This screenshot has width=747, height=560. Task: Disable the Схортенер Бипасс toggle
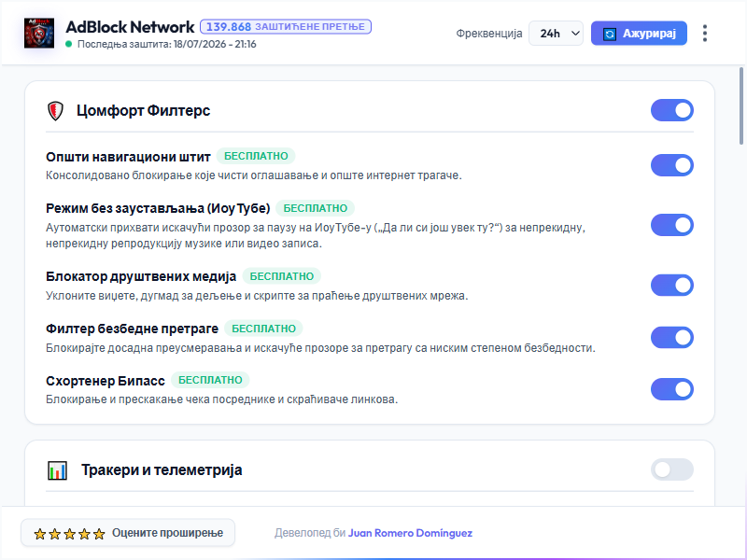click(671, 389)
